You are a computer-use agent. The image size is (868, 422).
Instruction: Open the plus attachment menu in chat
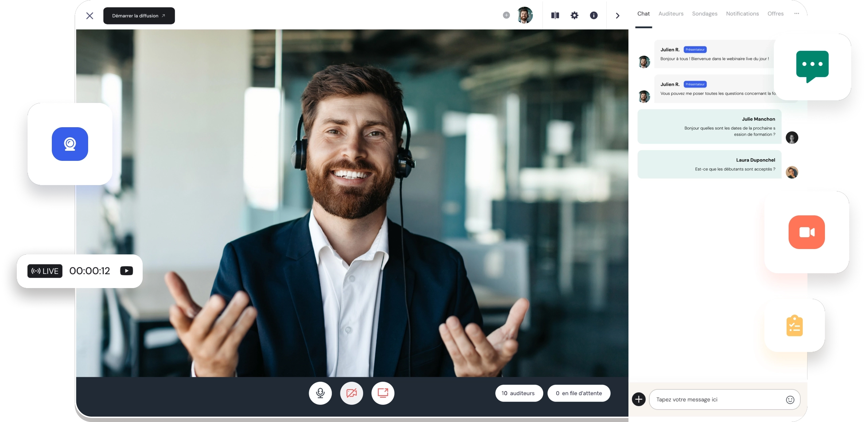[639, 399]
